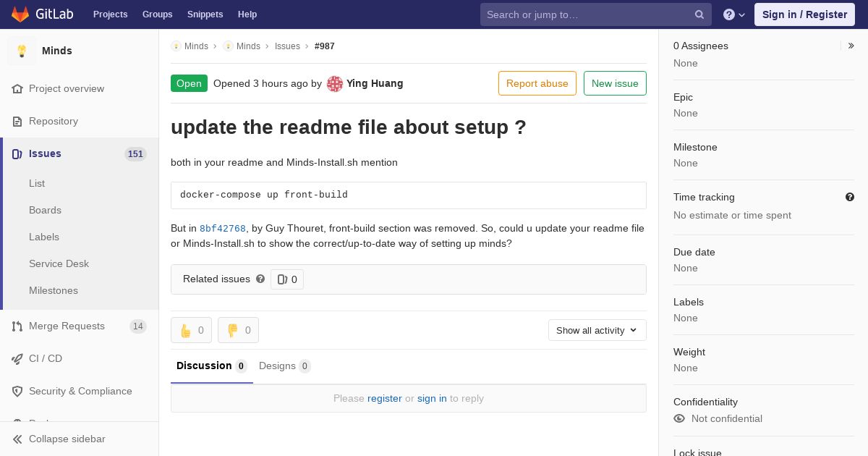Click the Minds lightbulb project avatar

(22, 51)
